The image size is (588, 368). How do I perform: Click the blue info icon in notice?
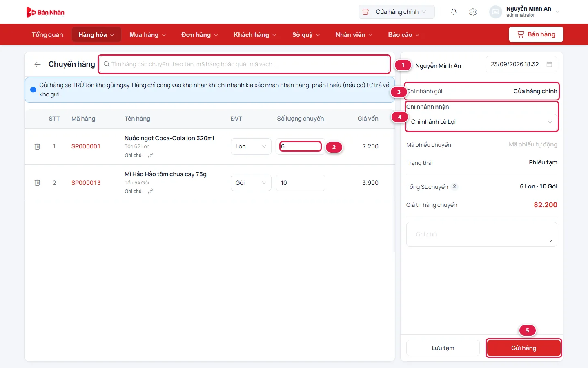click(33, 90)
